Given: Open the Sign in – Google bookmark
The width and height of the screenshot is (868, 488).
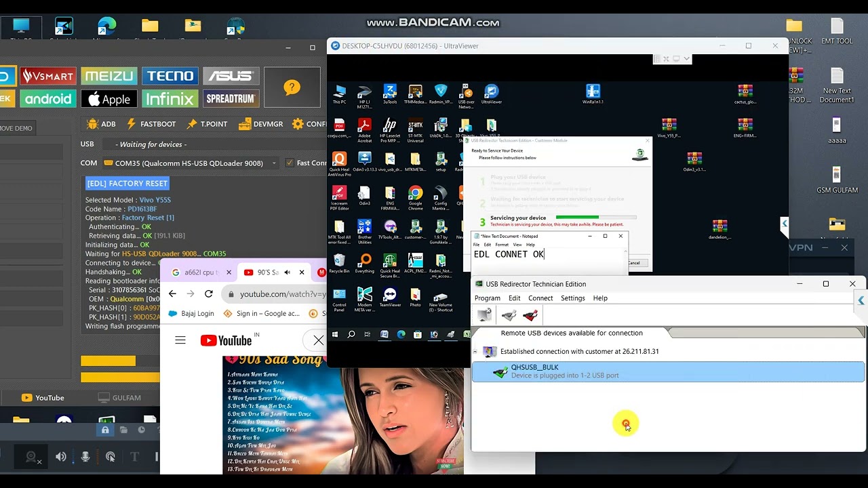Looking at the screenshot, I should (x=262, y=313).
